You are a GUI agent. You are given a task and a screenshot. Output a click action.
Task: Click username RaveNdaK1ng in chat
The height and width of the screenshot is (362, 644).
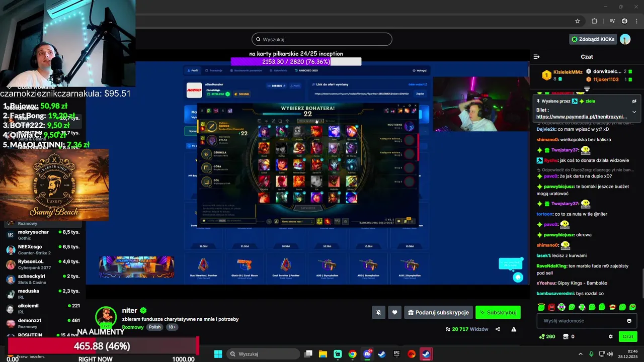[552, 265]
